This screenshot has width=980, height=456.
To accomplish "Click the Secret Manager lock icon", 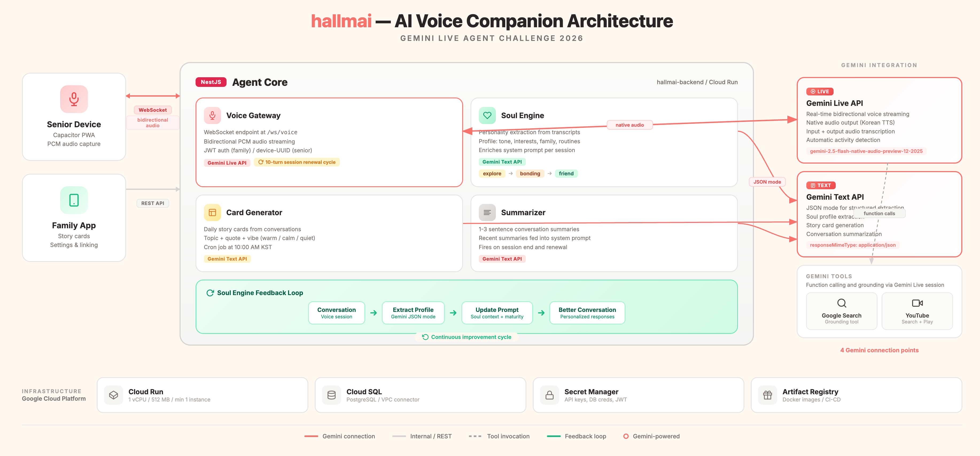I will [549, 395].
